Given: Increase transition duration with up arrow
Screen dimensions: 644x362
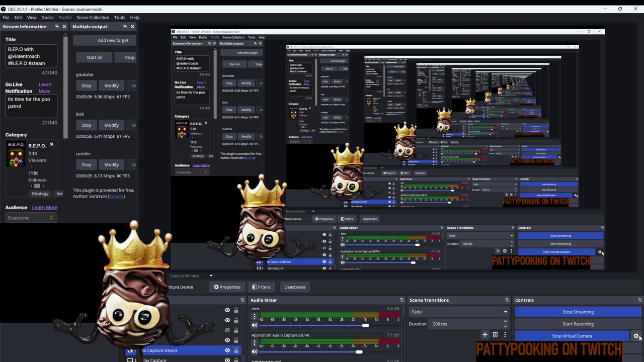Looking at the screenshot, I should pos(506,322).
